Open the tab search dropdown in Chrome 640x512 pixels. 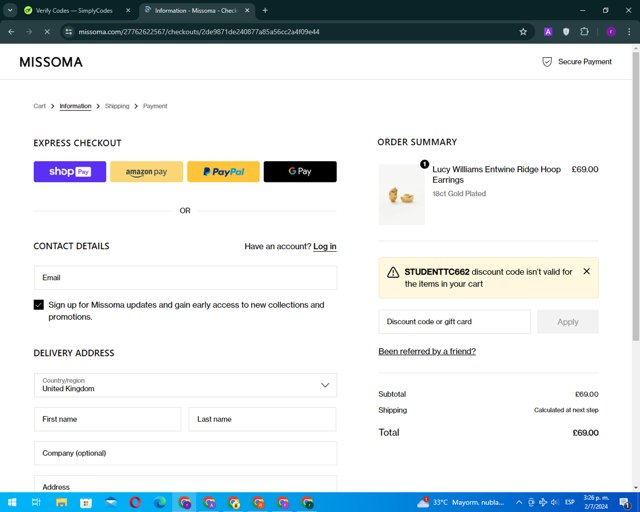tap(10, 11)
